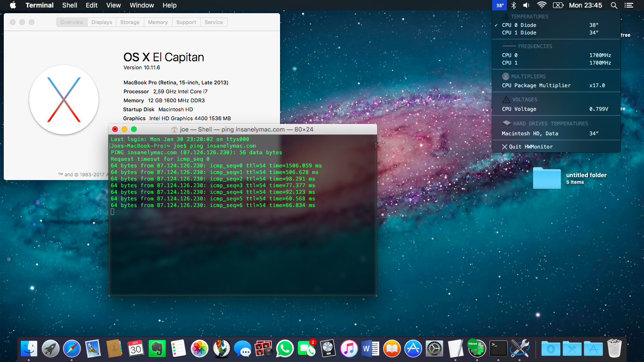Screen dimensions: 644x362
Task: Click the HWMonitor 38° menu bar icon
Action: click(x=500, y=5)
